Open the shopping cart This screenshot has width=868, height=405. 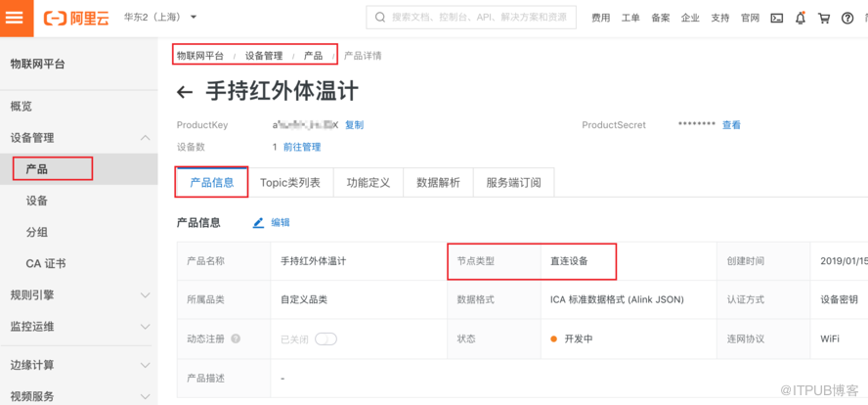tap(824, 18)
